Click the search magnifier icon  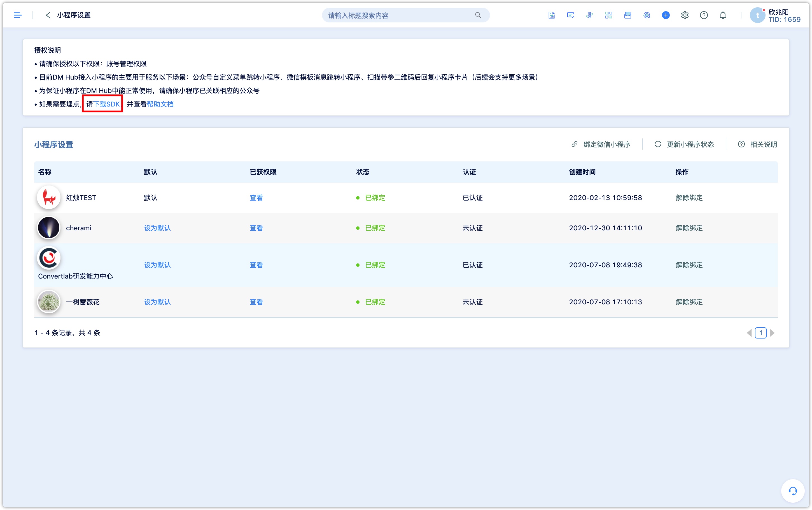pyautogui.click(x=478, y=15)
